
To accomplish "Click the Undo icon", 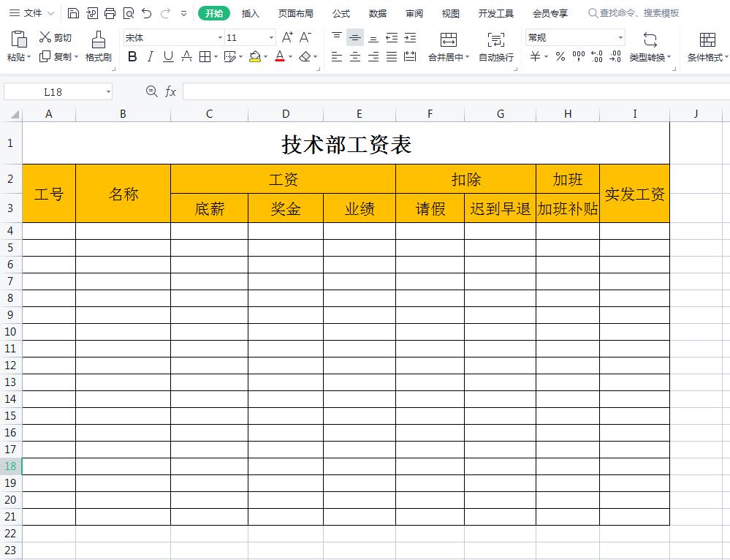I will (145, 13).
